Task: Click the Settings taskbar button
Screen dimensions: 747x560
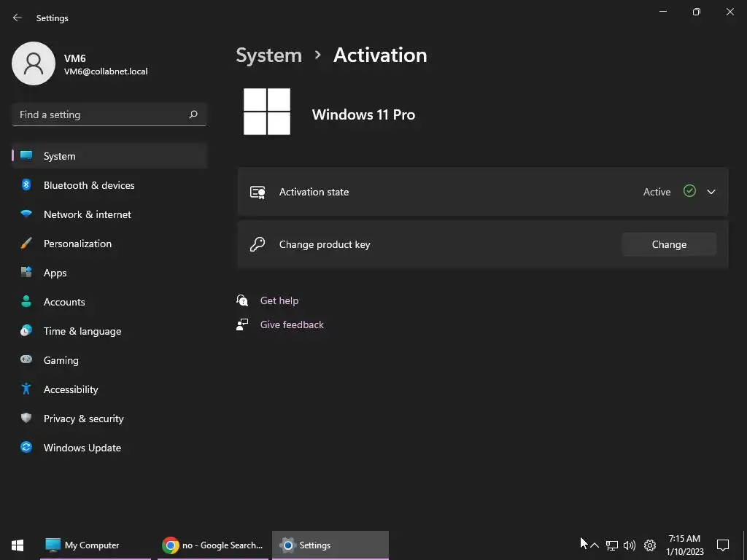Action: click(x=330, y=545)
